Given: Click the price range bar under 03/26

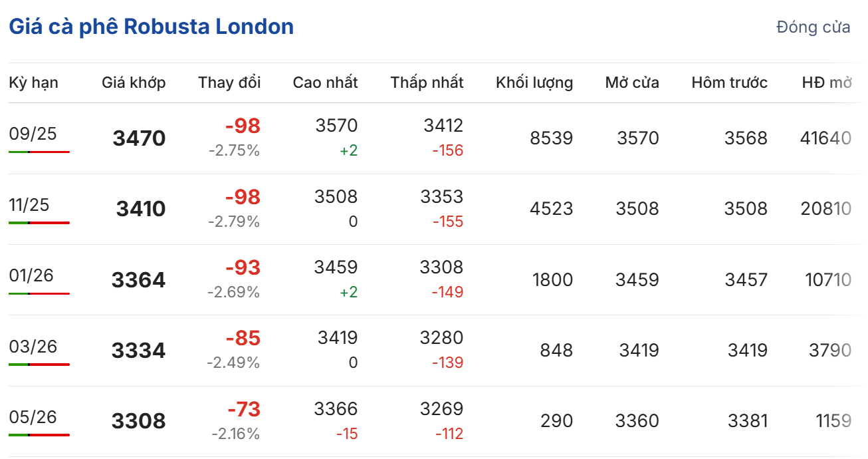Looking at the screenshot, I should pos(39,365).
